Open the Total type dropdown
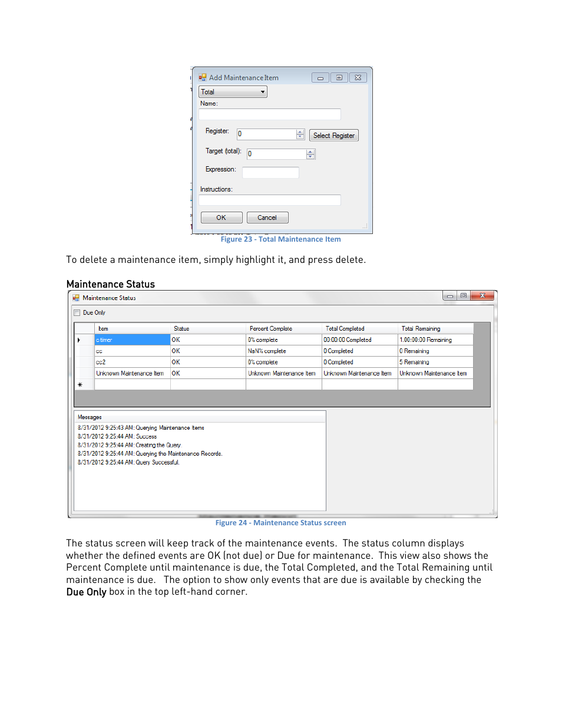Image resolution: width=562 pixels, height=728 pixels. pyautogui.click(x=233, y=92)
